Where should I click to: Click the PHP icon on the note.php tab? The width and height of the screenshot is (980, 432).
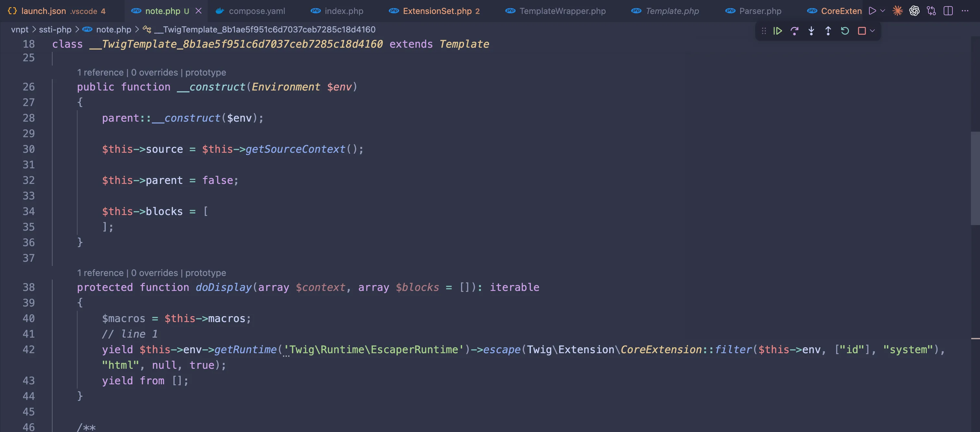(x=136, y=11)
